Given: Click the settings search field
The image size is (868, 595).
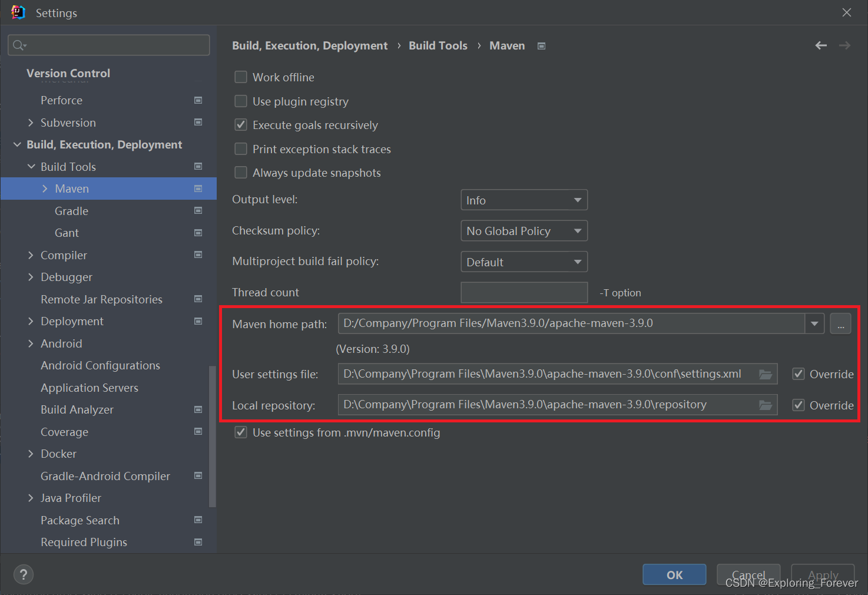Looking at the screenshot, I should [x=109, y=45].
